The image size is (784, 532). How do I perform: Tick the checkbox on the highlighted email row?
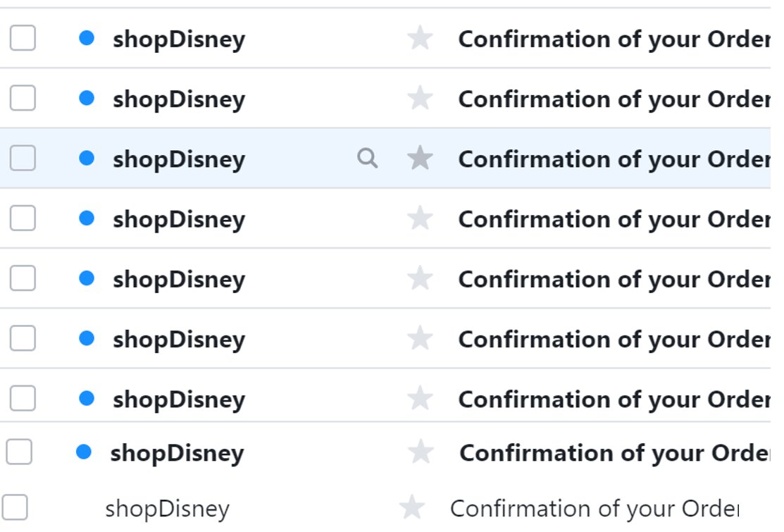(x=23, y=158)
